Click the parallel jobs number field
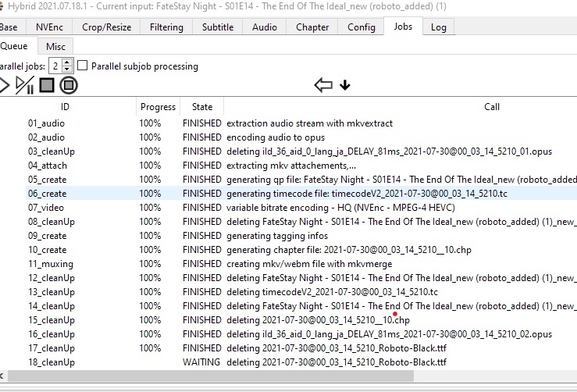Viewport: 577px width, 392px height. click(x=55, y=66)
